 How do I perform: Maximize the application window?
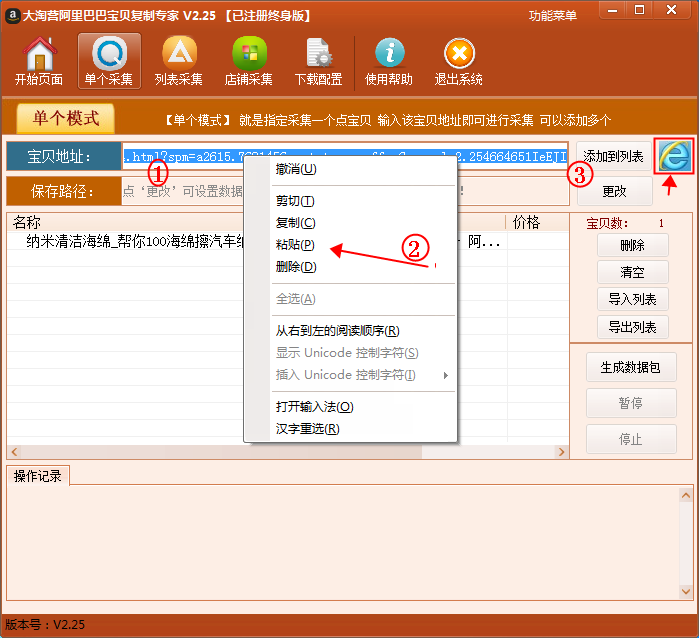point(639,10)
